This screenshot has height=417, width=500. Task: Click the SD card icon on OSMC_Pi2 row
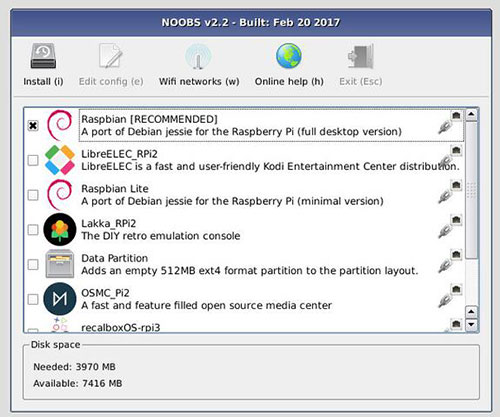click(x=456, y=289)
